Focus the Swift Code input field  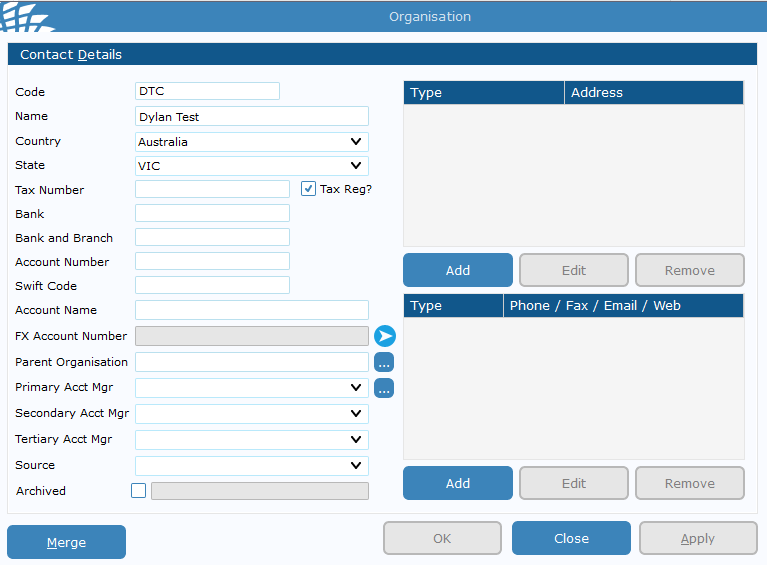[x=212, y=286]
